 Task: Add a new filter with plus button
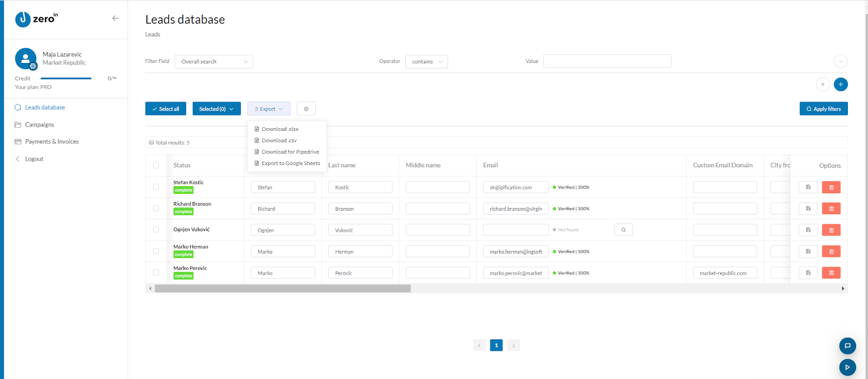tap(841, 85)
